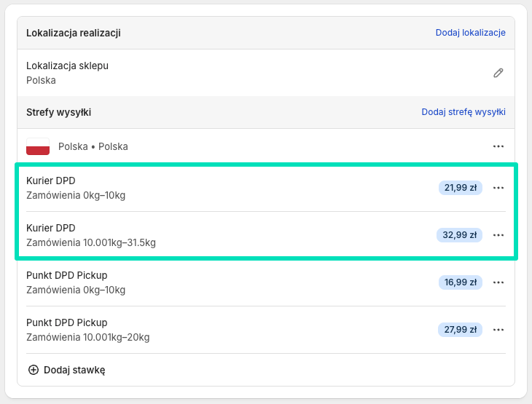Open three-dot menu for Kurier DPD 10.001kg–31.5kg
The image size is (532, 404).
point(498,235)
